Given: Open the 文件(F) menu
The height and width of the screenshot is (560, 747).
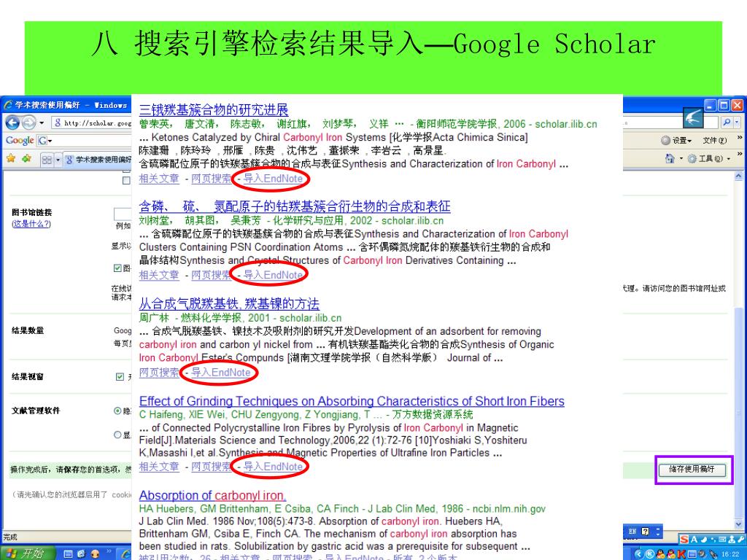Looking at the screenshot, I should point(715,140).
